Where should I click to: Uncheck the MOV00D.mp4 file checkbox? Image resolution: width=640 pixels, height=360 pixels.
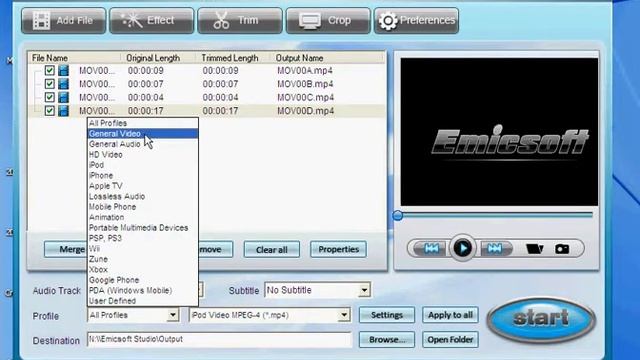pos(49,111)
